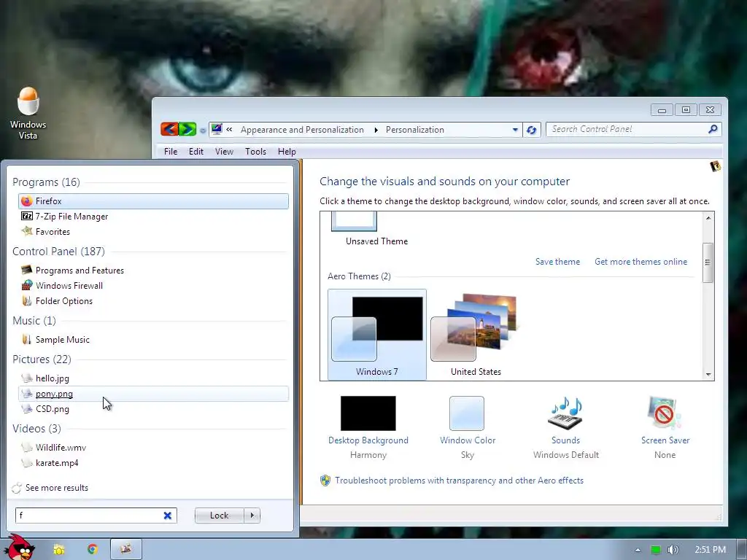Image resolution: width=747 pixels, height=560 pixels.
Task: Open the Sample Music folder result
Action: (153, 339)
